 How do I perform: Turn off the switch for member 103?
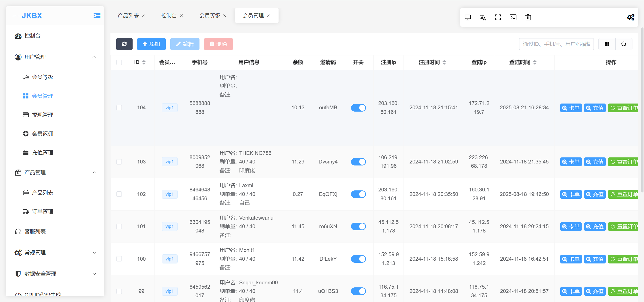(358, 162)
